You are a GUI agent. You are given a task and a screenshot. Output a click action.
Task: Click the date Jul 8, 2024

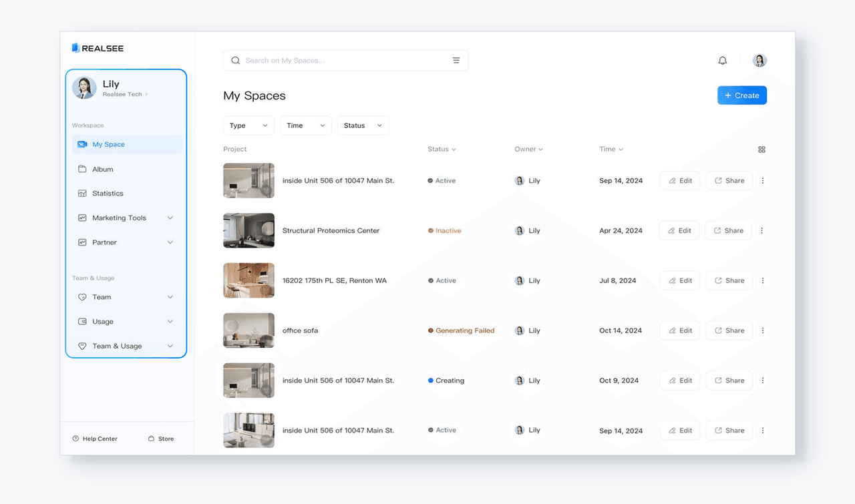[x=618, y=280]
